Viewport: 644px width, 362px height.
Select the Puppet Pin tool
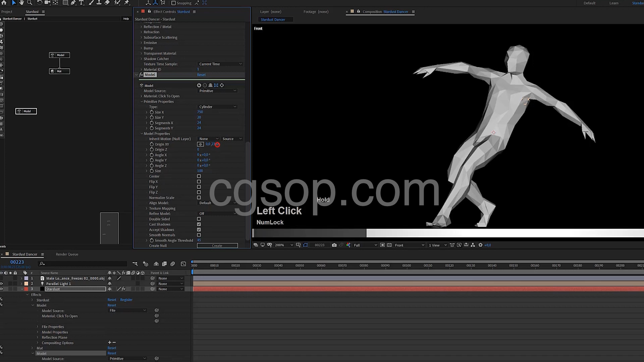pos(127,3)
